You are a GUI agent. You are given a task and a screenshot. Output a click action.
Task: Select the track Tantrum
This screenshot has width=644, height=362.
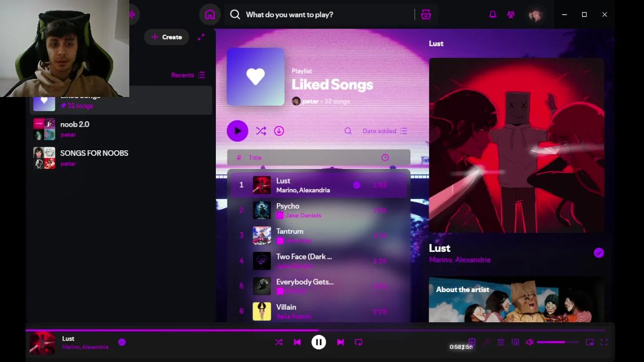tap(318, 235)
